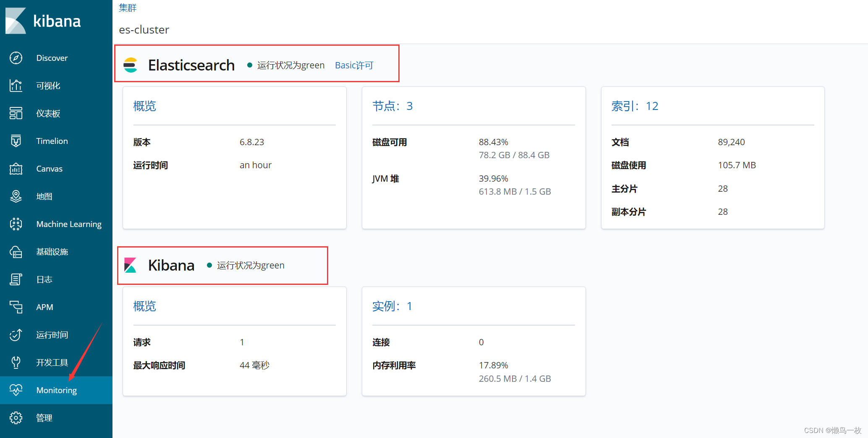Click the 地图 maps icon

point(16,196)
